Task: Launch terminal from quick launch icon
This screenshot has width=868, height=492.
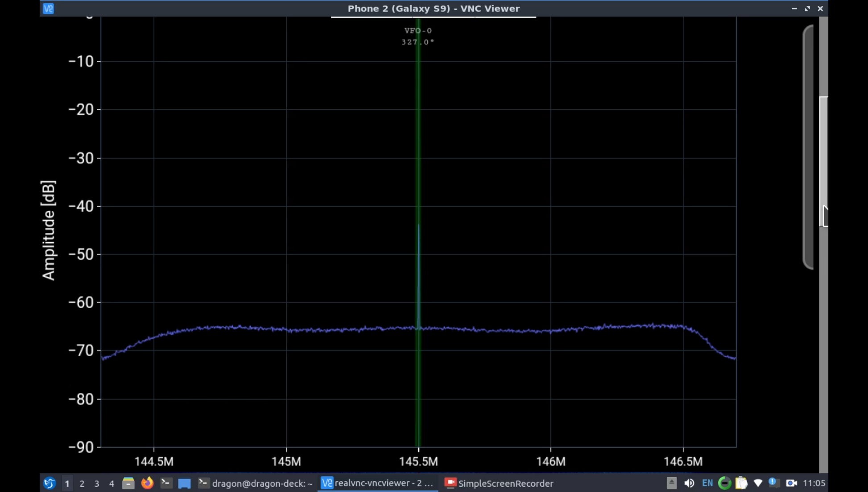Action: tap(166, 483)
